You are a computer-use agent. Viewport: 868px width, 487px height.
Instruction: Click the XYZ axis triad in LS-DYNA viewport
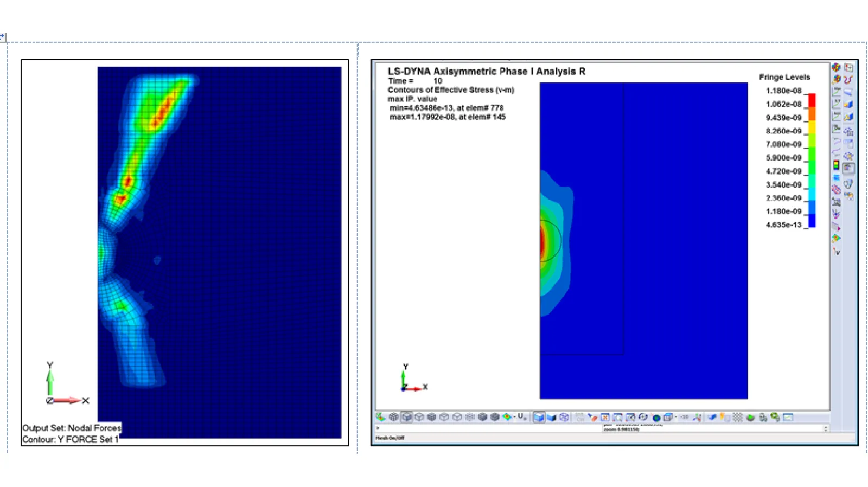[414, 378]
